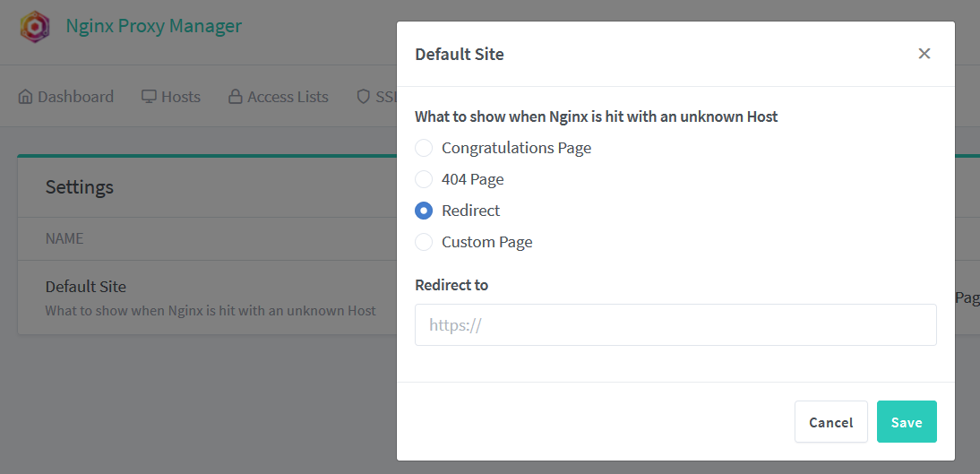This screenshot has height=474, width=980.
Task: Click the Access Lists padlock icon
Action: coord(236,97)
